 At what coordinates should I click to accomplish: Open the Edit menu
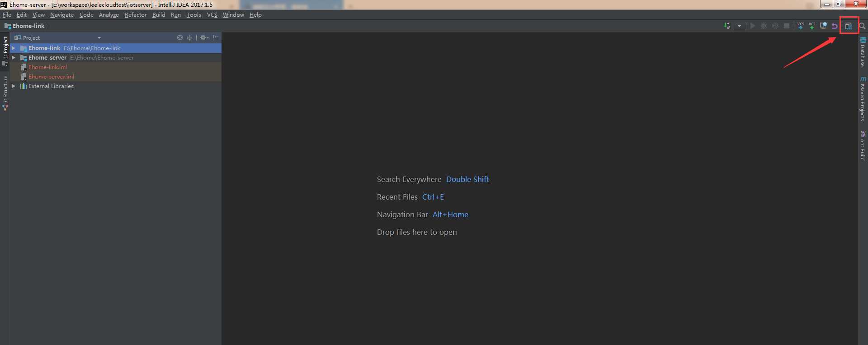point(22,14)
